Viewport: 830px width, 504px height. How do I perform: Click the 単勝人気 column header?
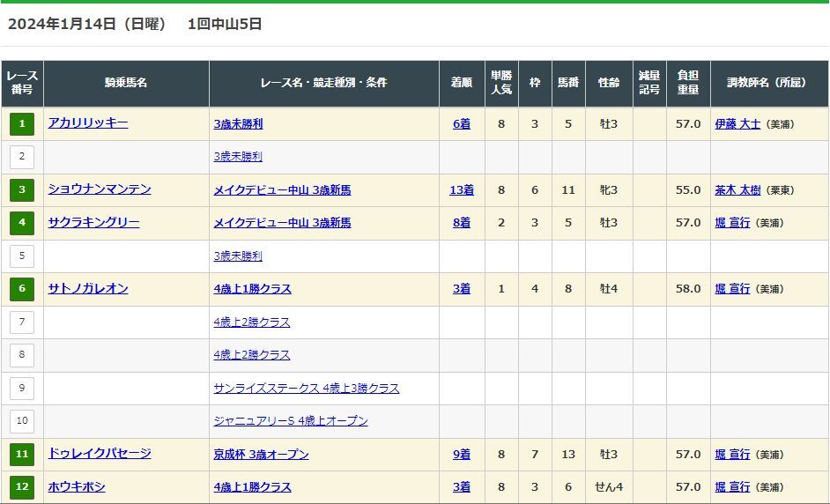(x=501, y=83)
